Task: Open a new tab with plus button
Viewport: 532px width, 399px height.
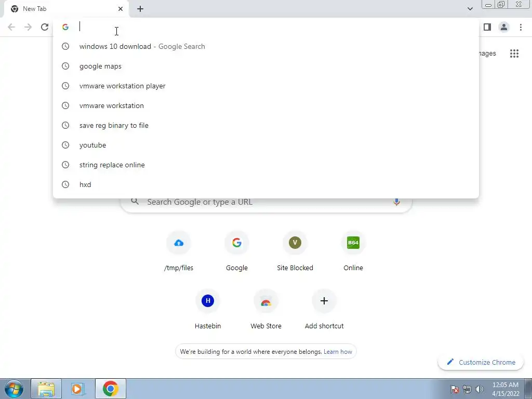Action: (140, 9)
